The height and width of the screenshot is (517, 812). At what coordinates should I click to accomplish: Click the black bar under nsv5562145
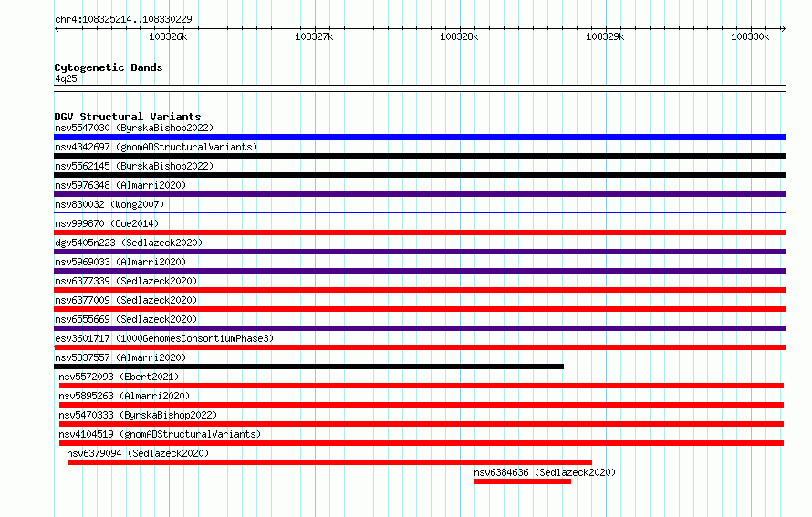point(420,175)
